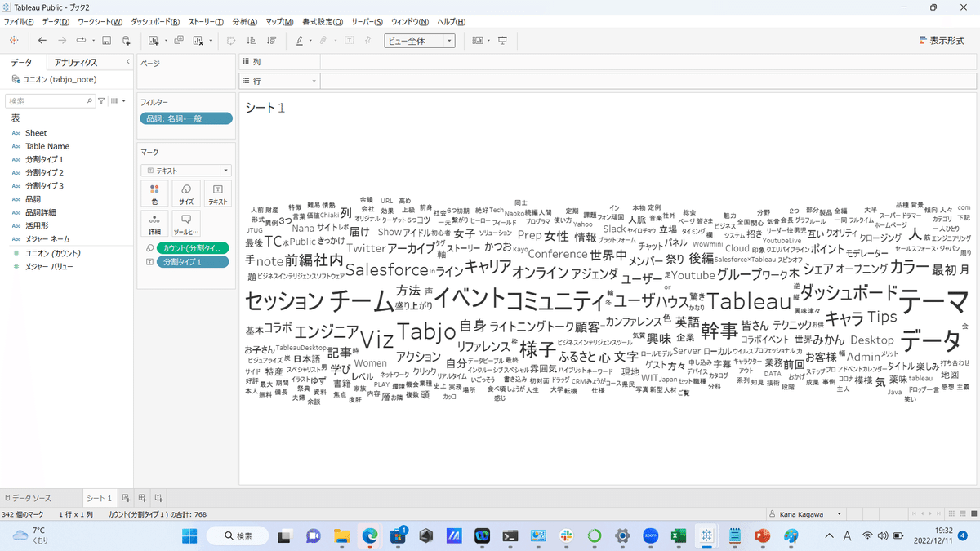This screenshot has height=551, width=980.
Task: Expand dropdown arrow next to clear sheet icon
Action: [x=211, y=41]
